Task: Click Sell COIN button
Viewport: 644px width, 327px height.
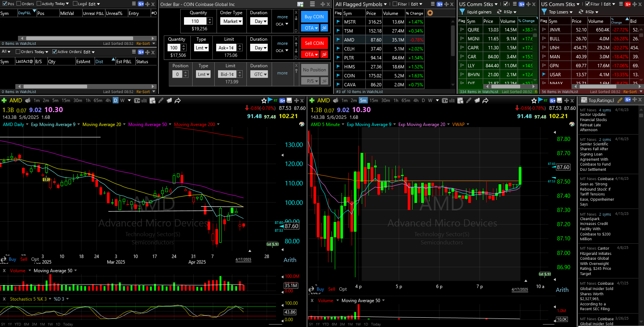Action: [314, 43]
